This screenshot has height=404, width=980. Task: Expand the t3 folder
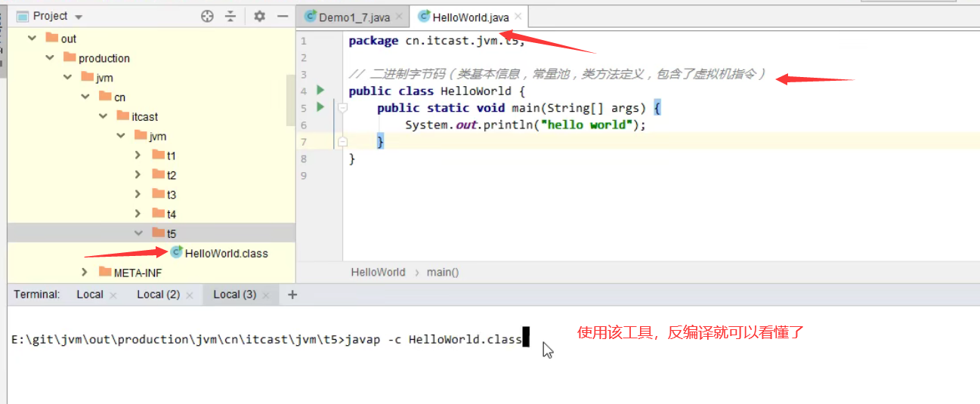tap(138, 195)
